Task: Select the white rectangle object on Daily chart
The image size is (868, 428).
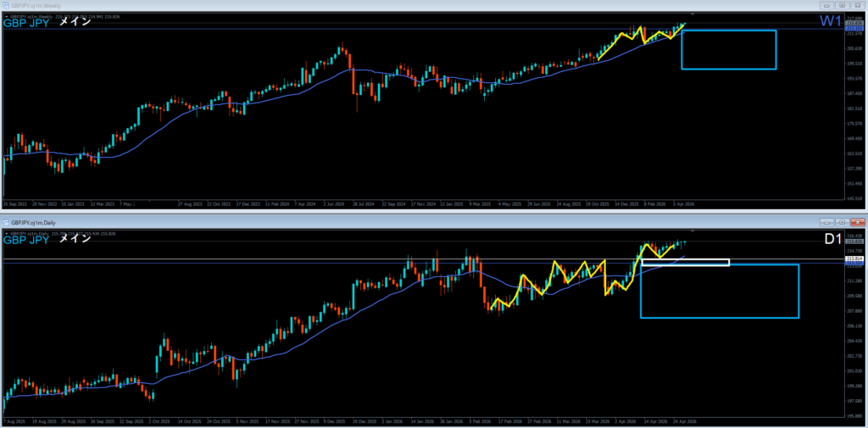Action: click(685, 262)
